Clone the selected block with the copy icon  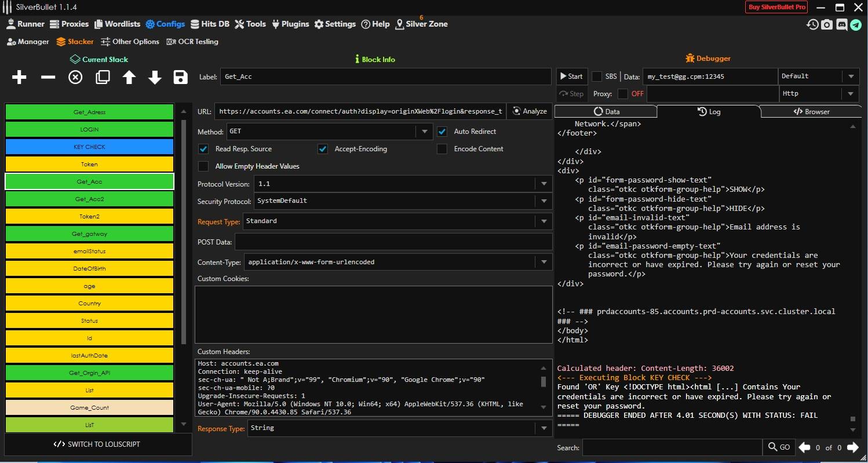coord(103,77)
